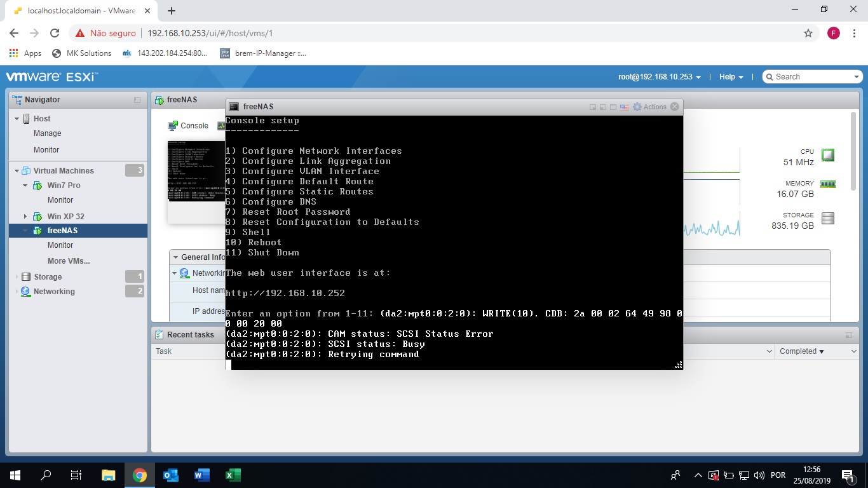Click the Recent tasks panel icon
The image size is (868, 488).
point(159,335)
